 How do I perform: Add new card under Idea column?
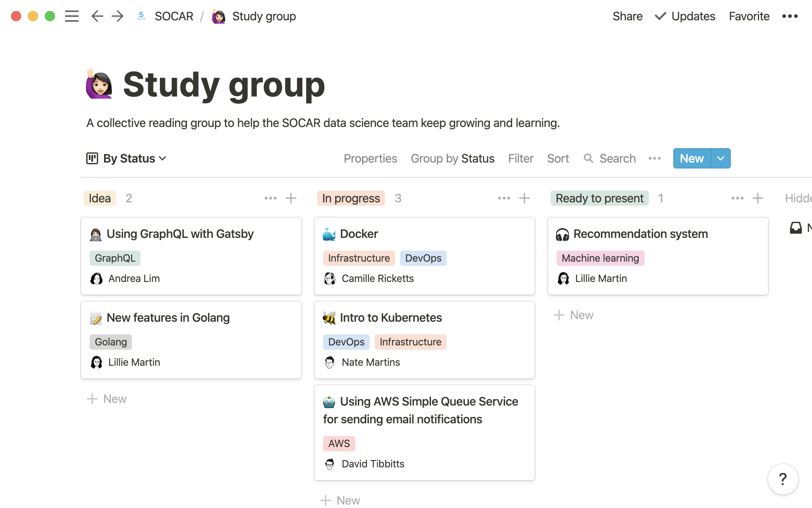click(x=107, y=399)
